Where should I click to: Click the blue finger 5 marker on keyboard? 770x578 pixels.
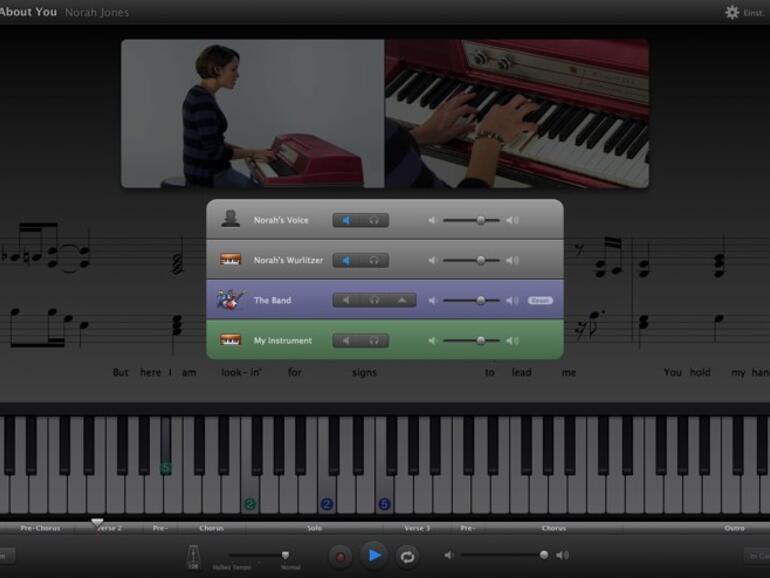[385, 504]
